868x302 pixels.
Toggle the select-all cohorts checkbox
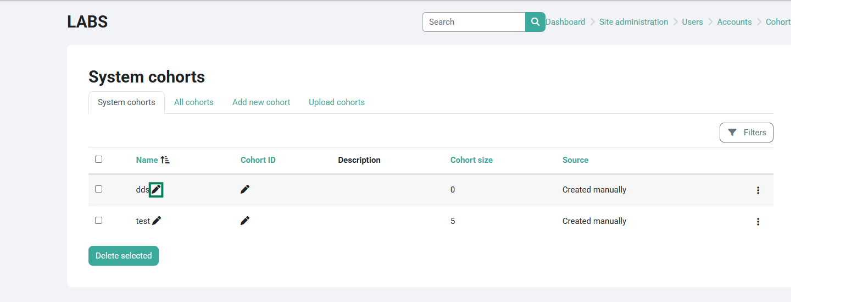pyautogui.click(x=99, y=160)
